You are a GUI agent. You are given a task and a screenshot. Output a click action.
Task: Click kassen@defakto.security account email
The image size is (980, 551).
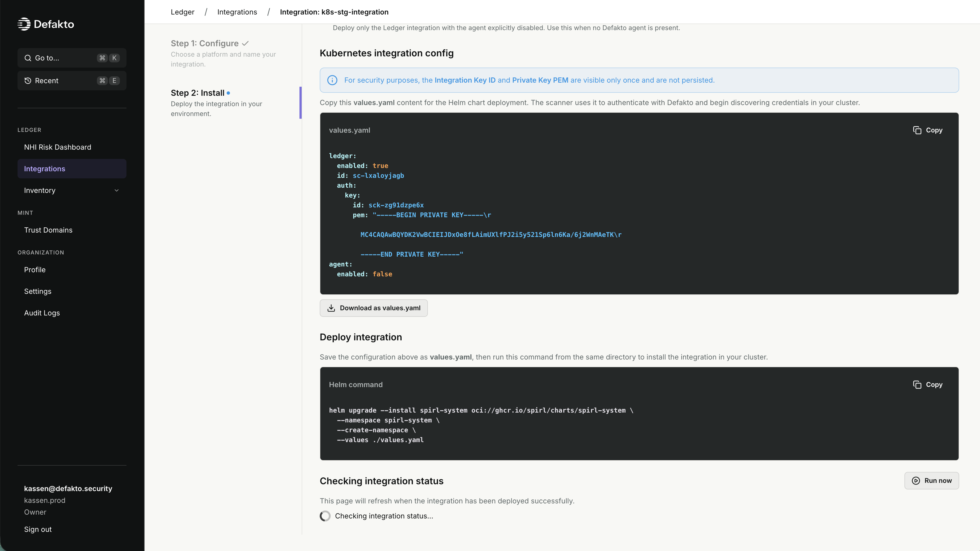68,489
